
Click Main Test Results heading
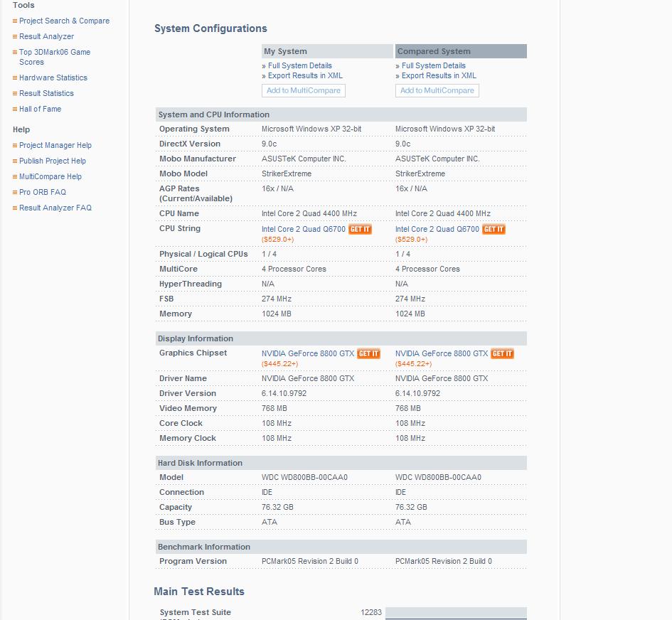point(199,592)
